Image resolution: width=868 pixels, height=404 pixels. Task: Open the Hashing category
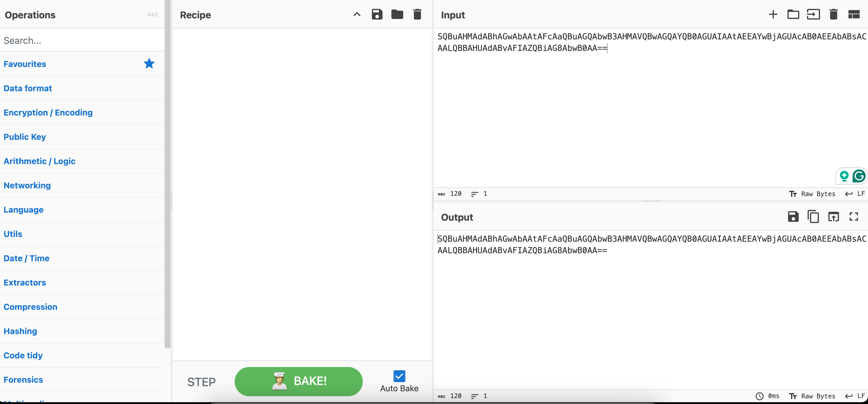82,331
